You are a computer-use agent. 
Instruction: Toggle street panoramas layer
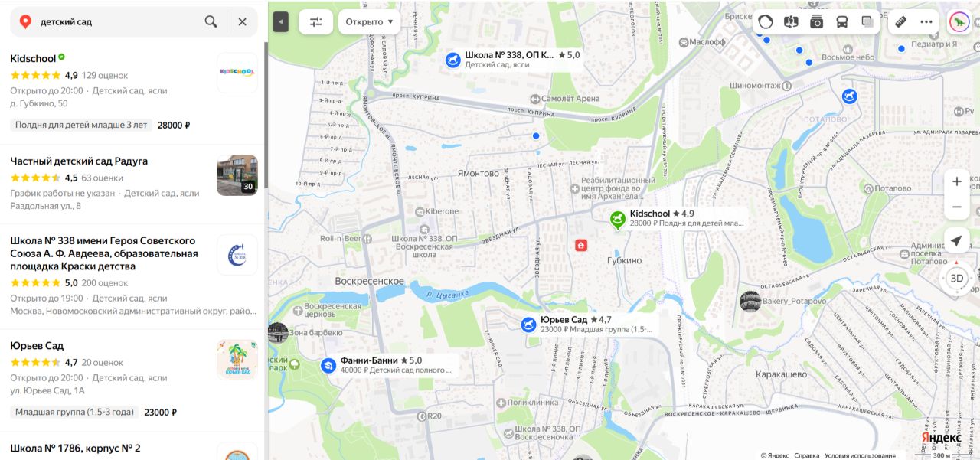click(791, 21)
